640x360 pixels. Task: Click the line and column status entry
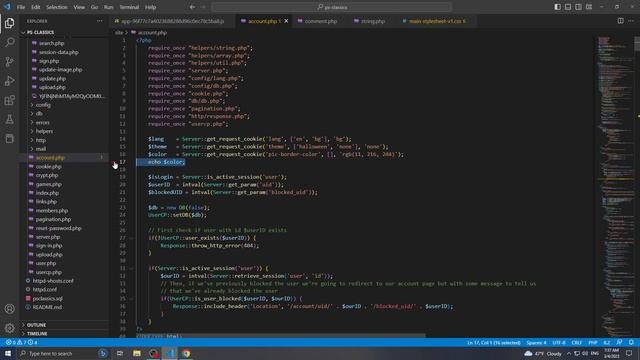pos(493,342)
